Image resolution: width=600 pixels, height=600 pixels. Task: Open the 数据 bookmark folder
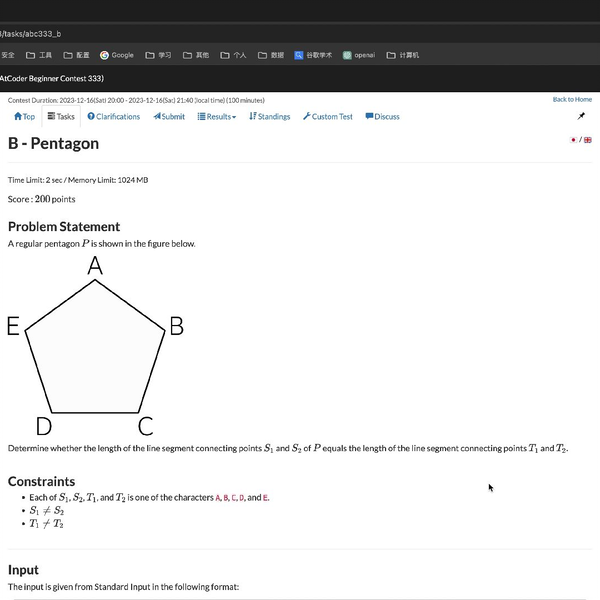[x=271, y=55]
